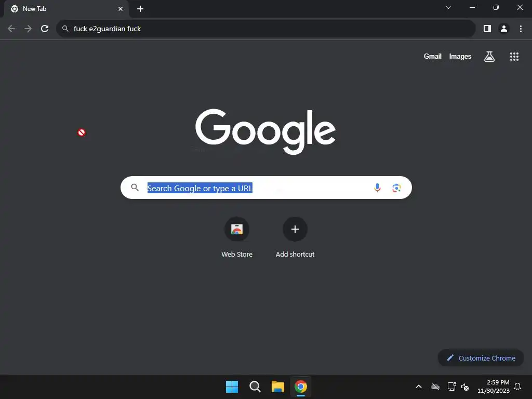Viewport: 532px width, 399px height.
Task: Click the address bar search icon
Action: click(65, 29)
